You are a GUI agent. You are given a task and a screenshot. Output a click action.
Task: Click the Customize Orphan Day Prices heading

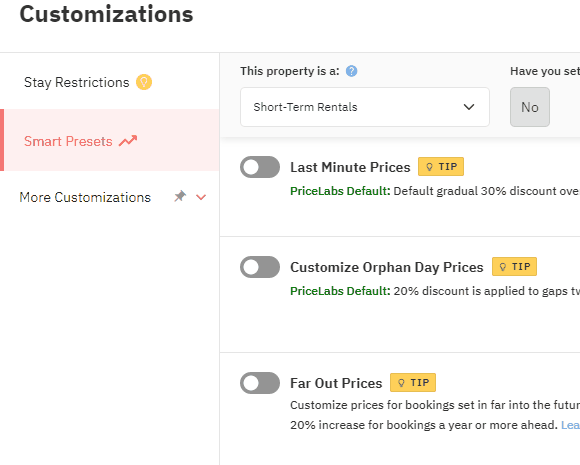pyautogui.click(x=387, y=267)
